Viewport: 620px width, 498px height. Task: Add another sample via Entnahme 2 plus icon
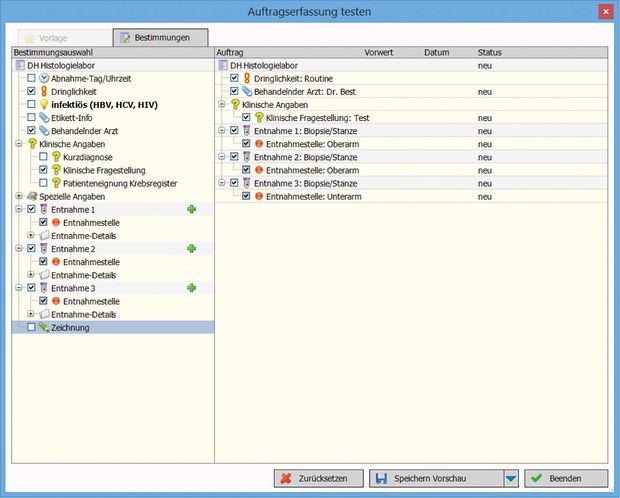192,248
